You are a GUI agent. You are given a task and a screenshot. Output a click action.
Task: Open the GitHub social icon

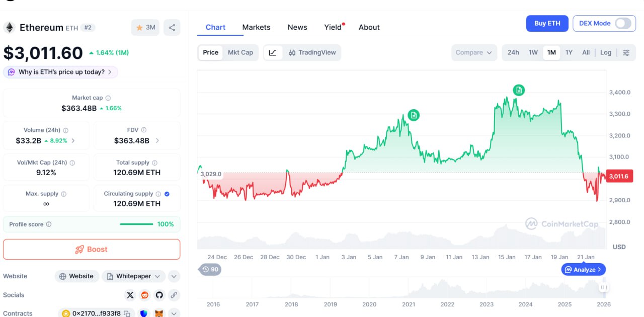click(159, 295)
